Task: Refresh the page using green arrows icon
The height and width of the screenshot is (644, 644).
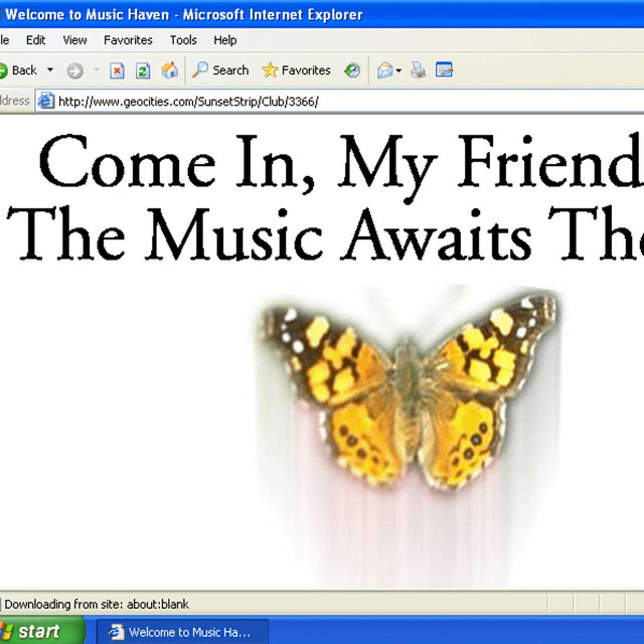Action: click(x=143, y=71)
